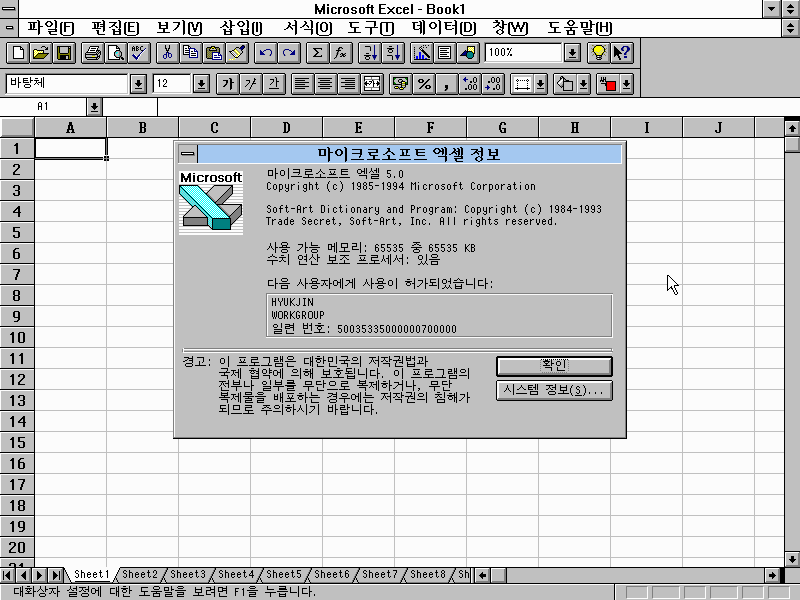The width and height of the screenshot is (800, 600).
Task: Open the 도움말(H) menu
Action: tap(580, 28)
